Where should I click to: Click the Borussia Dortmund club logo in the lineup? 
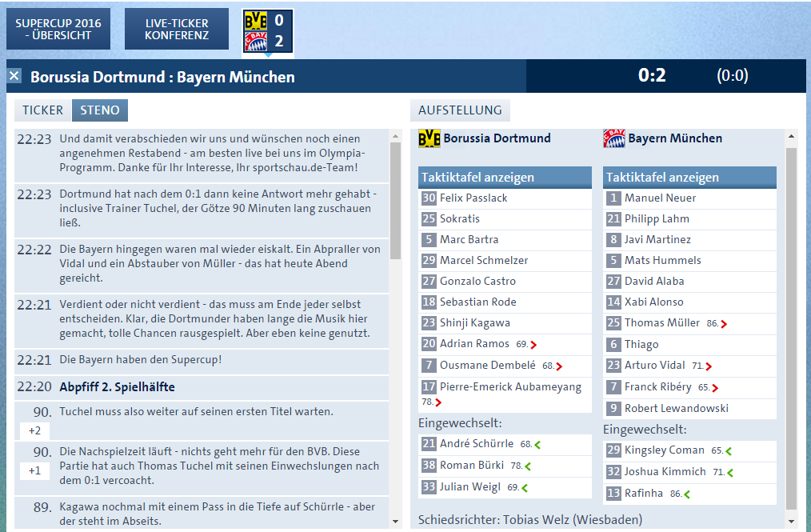[429, 138]
